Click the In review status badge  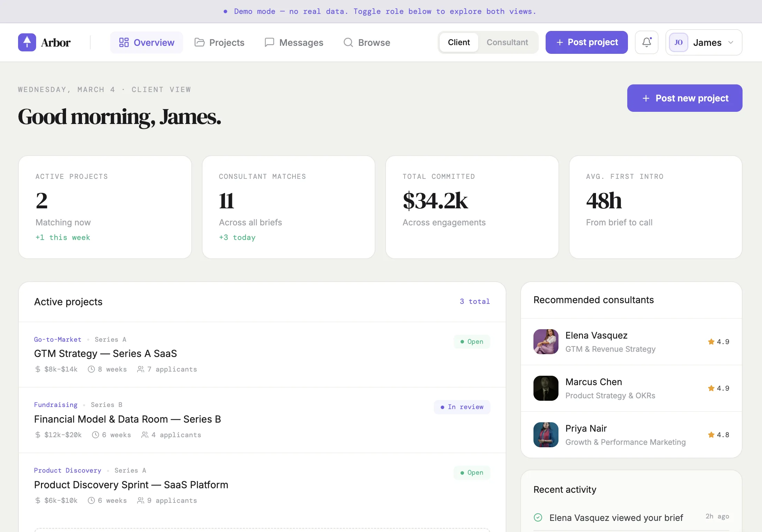(462, 407)
